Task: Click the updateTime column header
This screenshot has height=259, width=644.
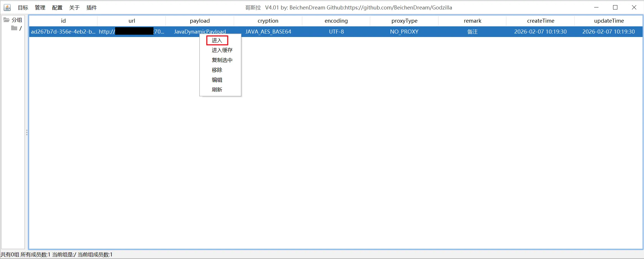Action: pos(609,21)
